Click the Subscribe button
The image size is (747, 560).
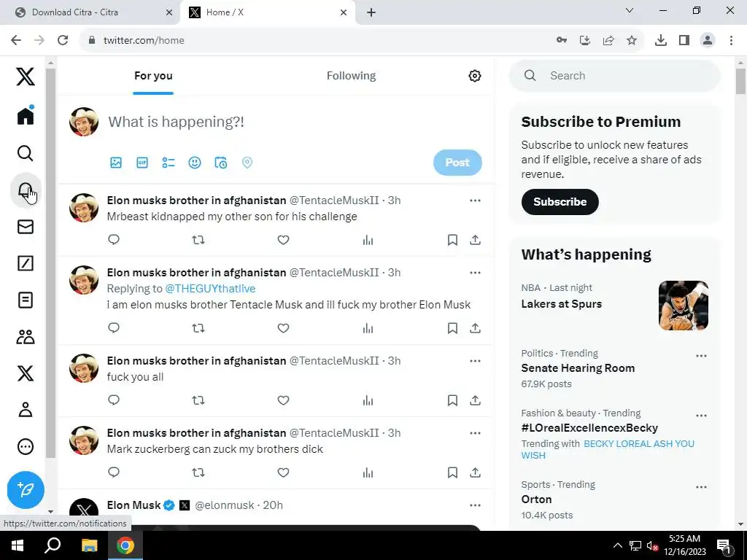click(x=560, y=202)
